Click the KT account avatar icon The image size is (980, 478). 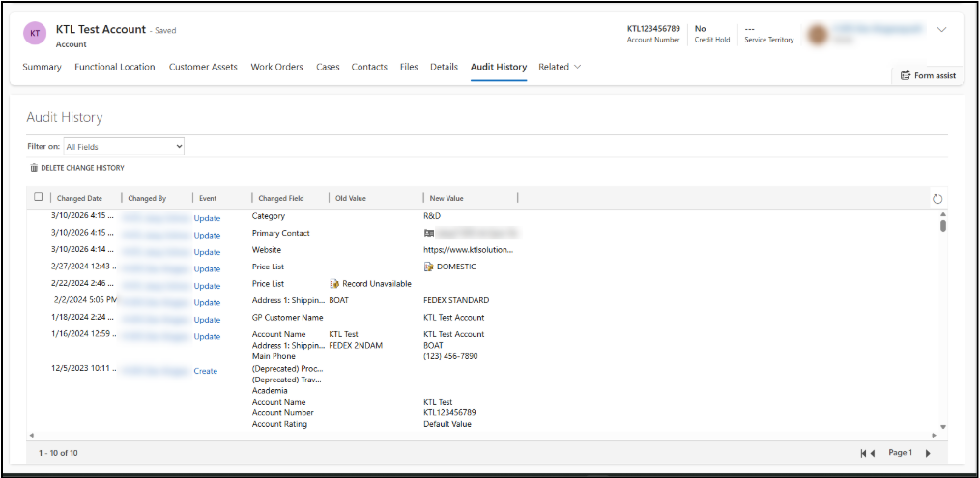[x=36, y=34]
